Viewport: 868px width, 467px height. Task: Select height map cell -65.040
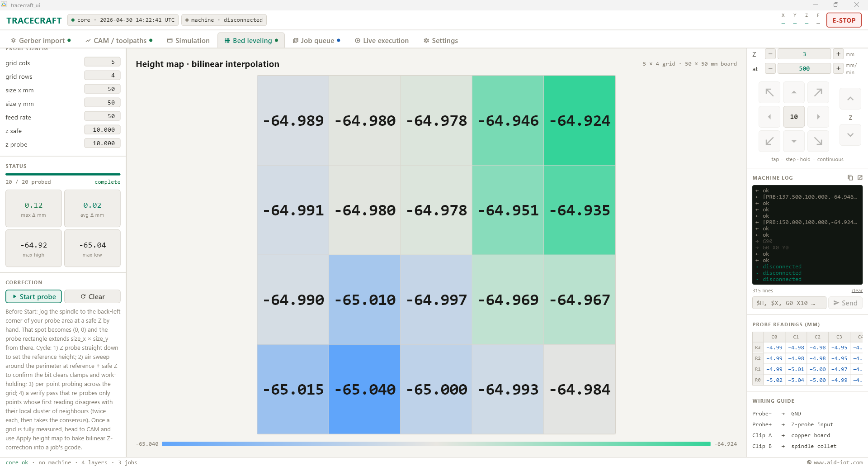[365, 390]
